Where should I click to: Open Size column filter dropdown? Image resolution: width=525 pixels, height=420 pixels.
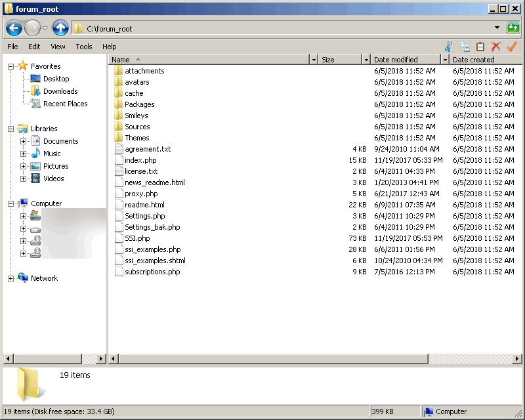point(366,60)
